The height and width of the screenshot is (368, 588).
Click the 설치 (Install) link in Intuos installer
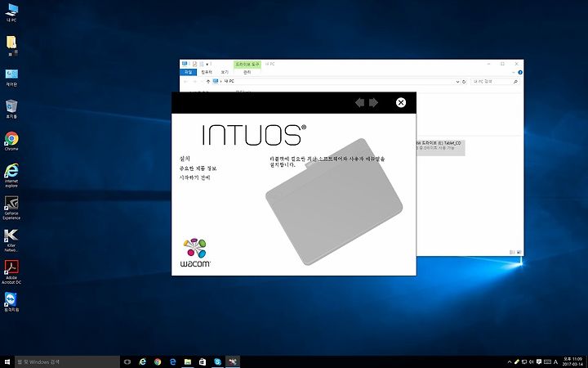[x=185, y=159]
